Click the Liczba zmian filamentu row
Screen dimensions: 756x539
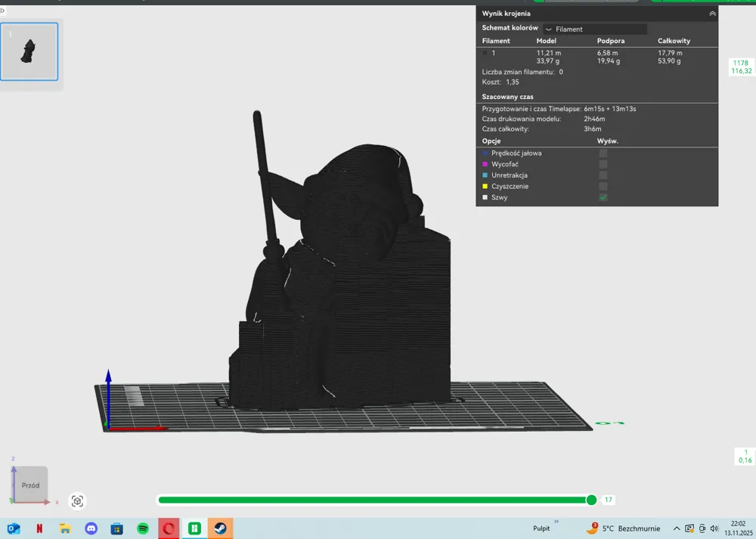(x=522, y=73)
